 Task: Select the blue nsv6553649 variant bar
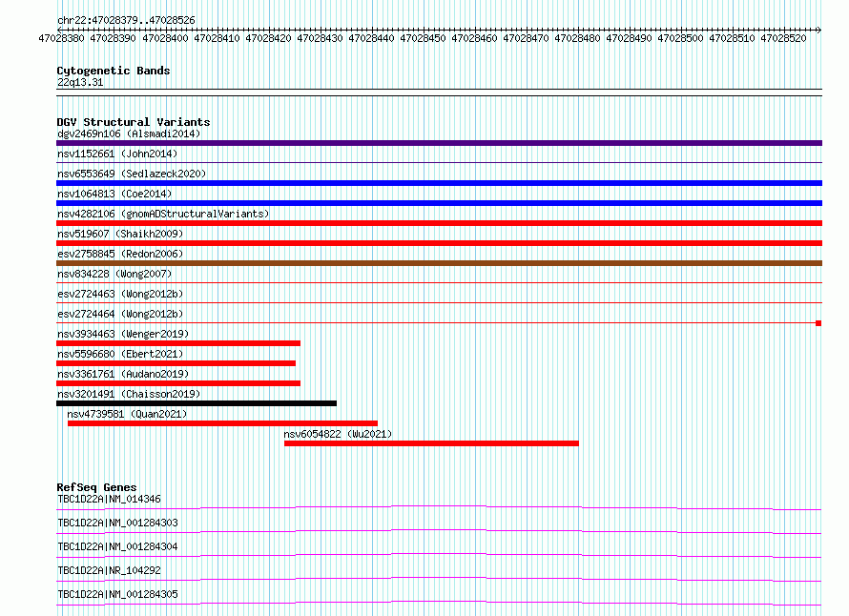point(439,183)
